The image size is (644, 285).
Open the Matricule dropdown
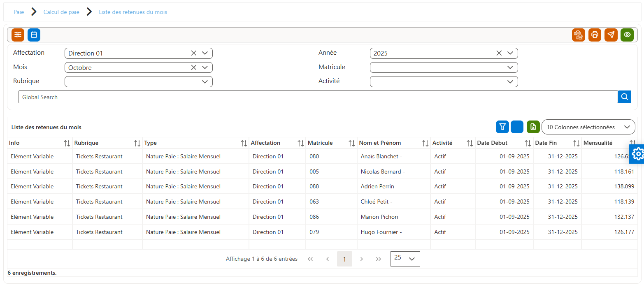click(x=444, y=67)
